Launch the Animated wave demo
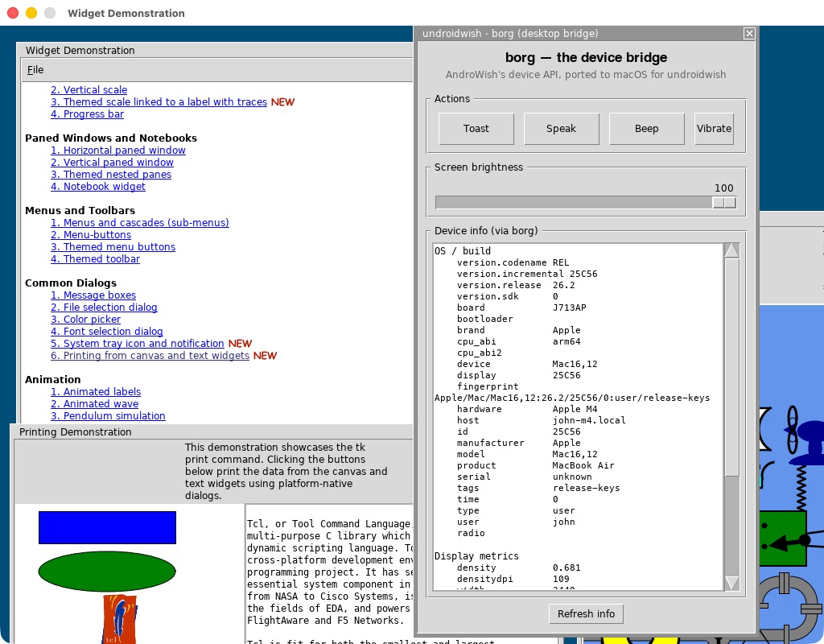Viewport: 824px width, 644px height. click(x=95, y=404)
